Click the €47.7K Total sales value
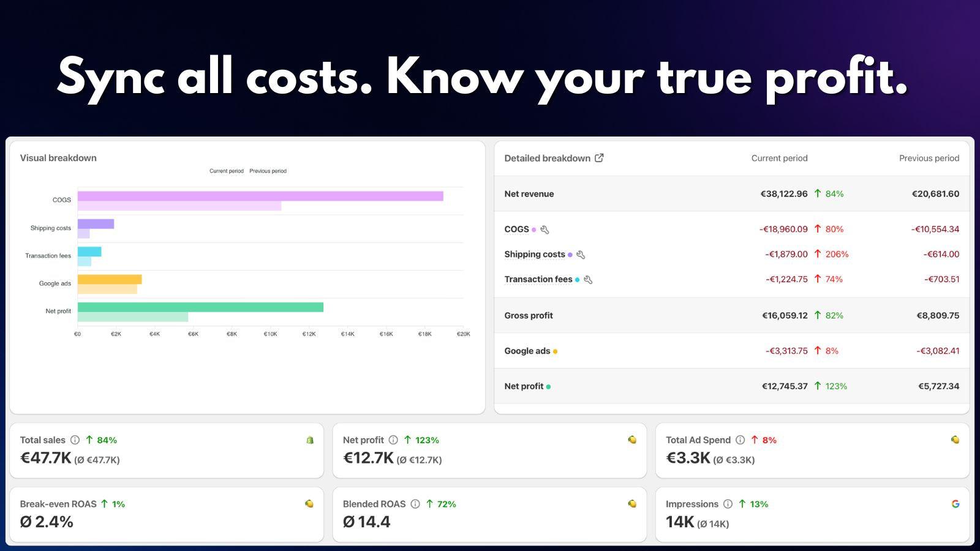This screenshot has height=551, width=980. click(46, 458)
